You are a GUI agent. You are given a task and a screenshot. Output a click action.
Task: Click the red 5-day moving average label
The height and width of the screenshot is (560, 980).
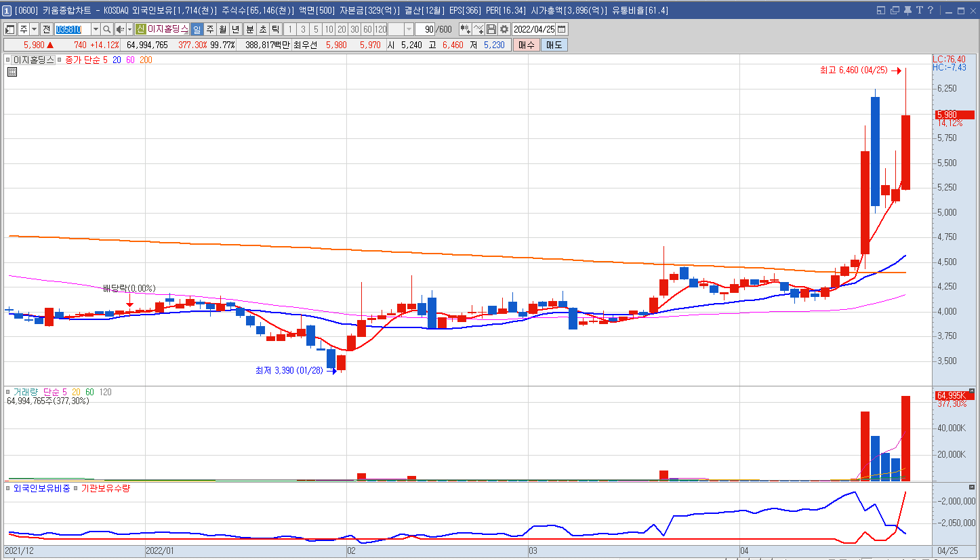pos(106,60)
